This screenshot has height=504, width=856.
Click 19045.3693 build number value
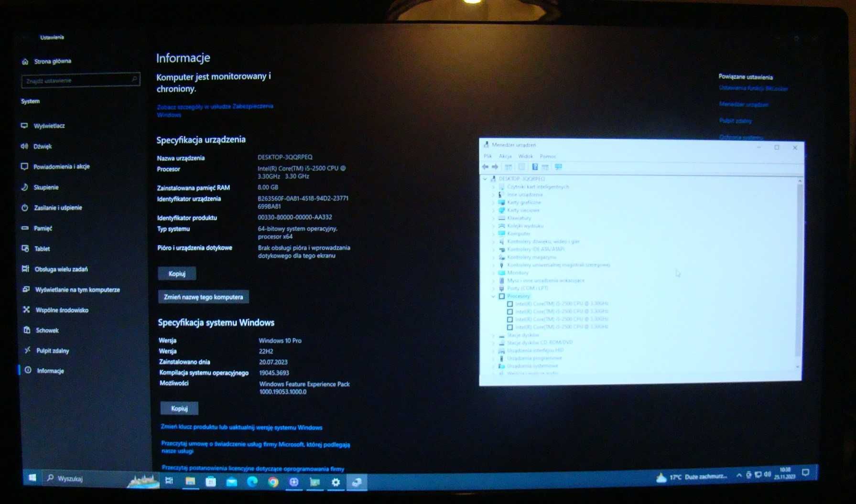tap(274, 373)
